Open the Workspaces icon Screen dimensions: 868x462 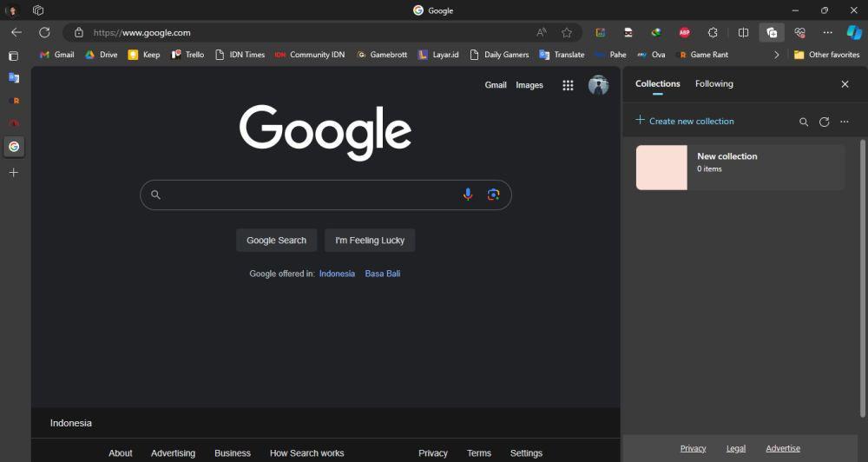pyautogui.click(x=38, y=10)
